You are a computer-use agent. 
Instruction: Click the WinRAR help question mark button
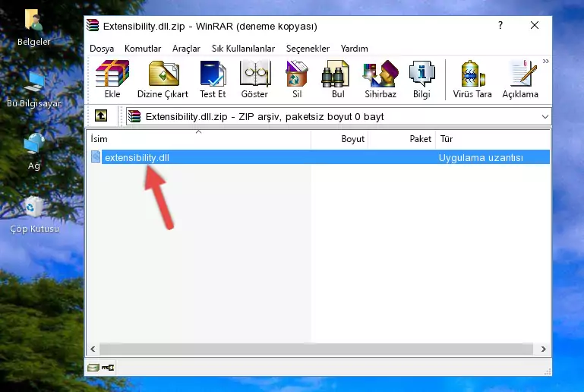pos(500,25)
